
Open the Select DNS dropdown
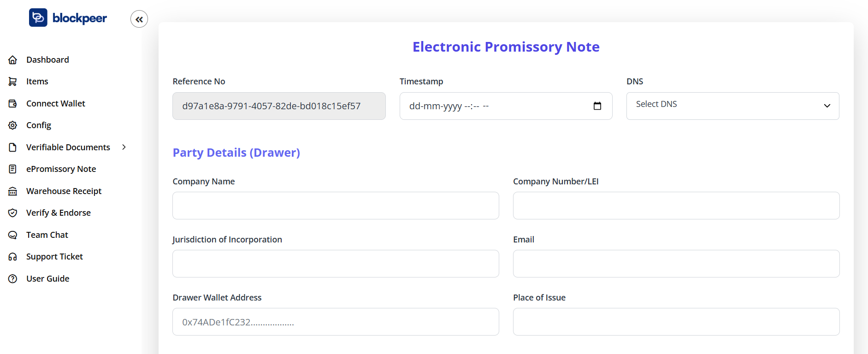pyautogui.click(x=732, y=106)
